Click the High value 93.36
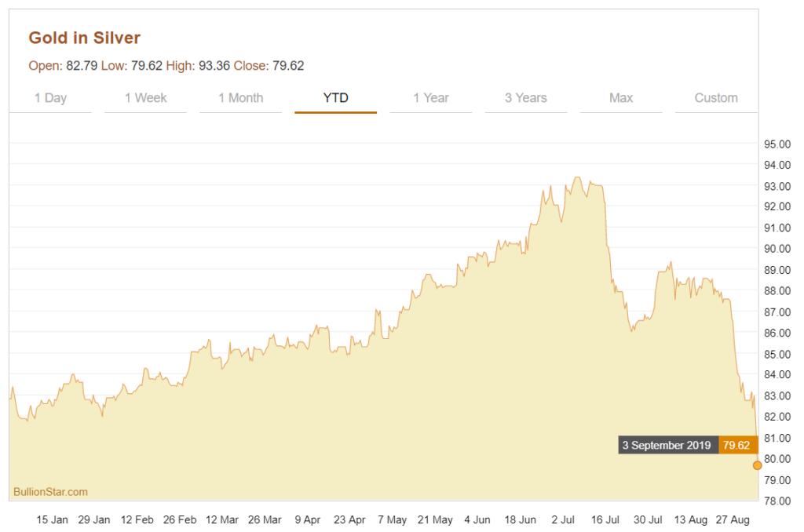 pos(214,66)
